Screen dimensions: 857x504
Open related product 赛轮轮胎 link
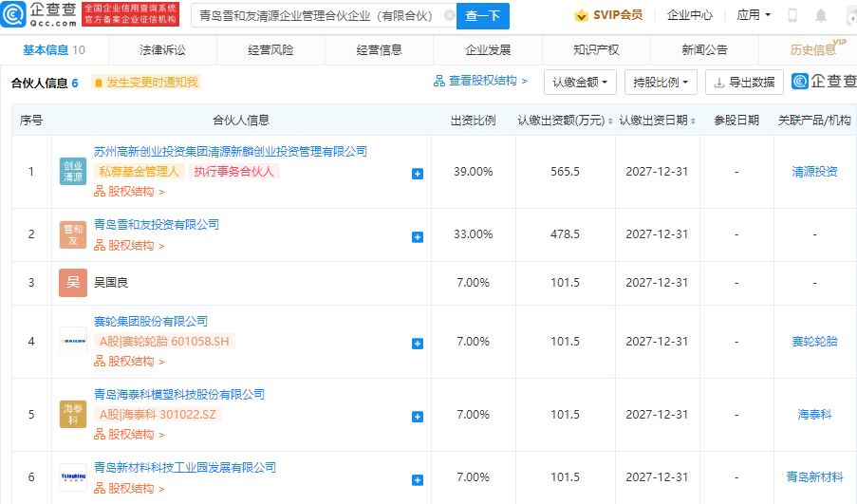coord(814,342)
